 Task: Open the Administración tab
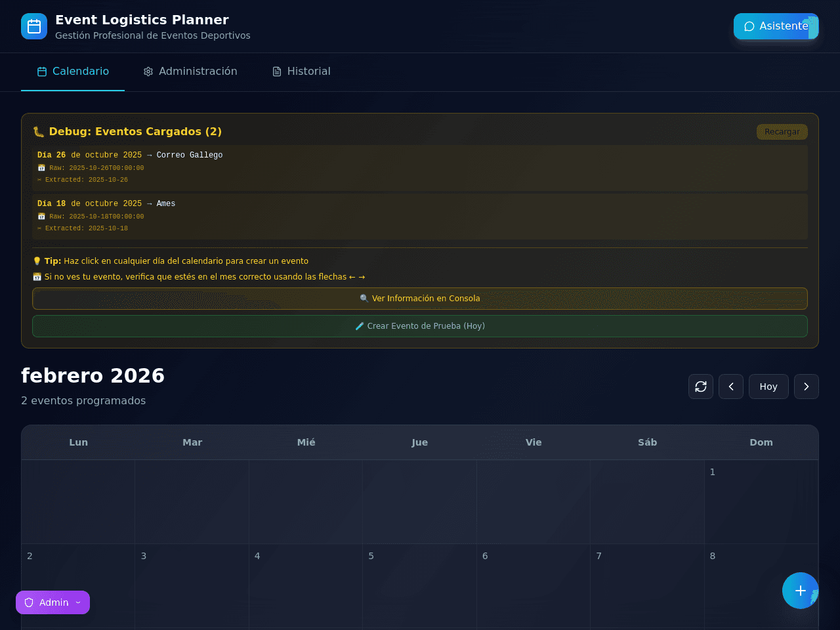[190, 72]
